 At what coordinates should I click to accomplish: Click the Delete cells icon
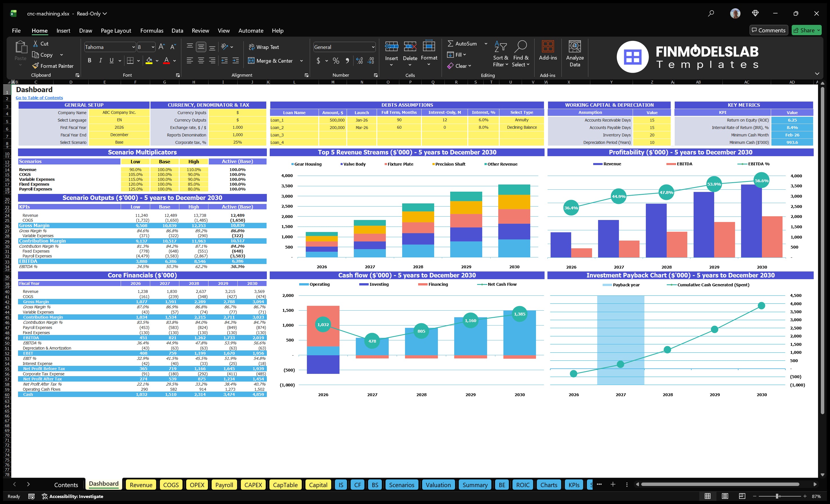[410, 47]
